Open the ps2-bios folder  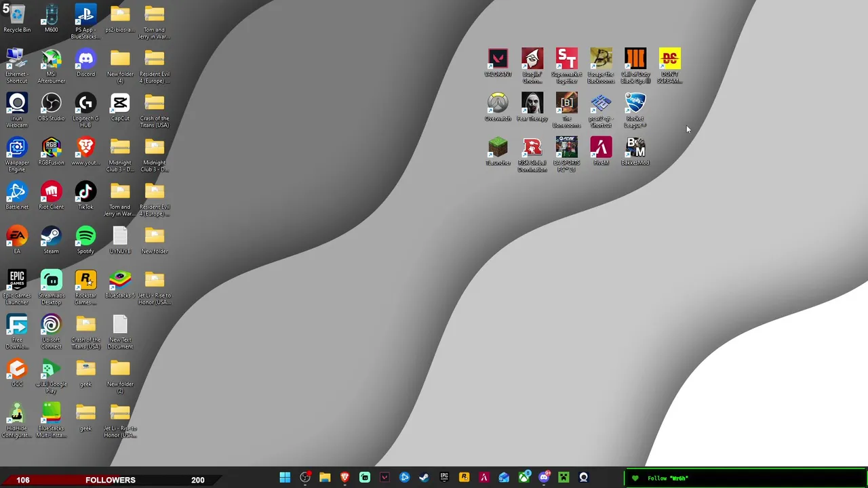(120, 19)
